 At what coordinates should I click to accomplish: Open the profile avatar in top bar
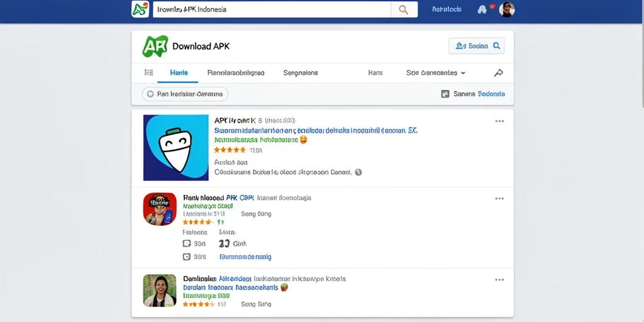(507, 9)
